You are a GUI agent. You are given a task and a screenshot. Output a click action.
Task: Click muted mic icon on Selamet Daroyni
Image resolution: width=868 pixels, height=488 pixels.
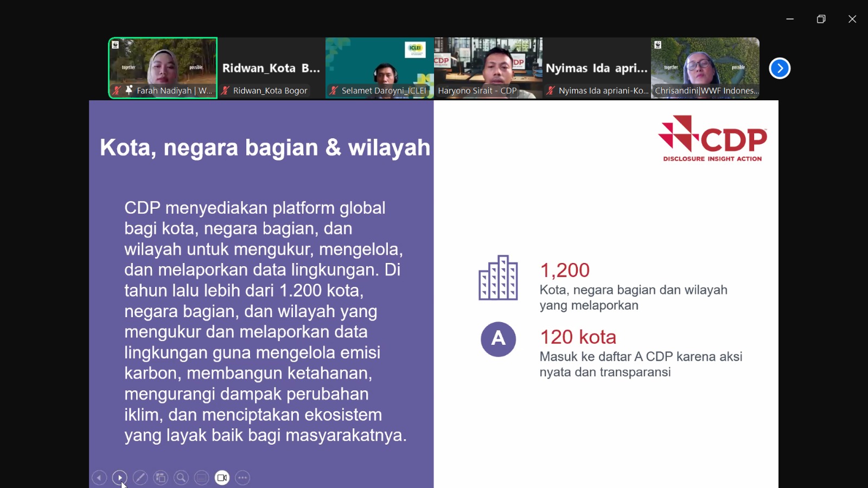pyautogui.click(x=334, y=91)
